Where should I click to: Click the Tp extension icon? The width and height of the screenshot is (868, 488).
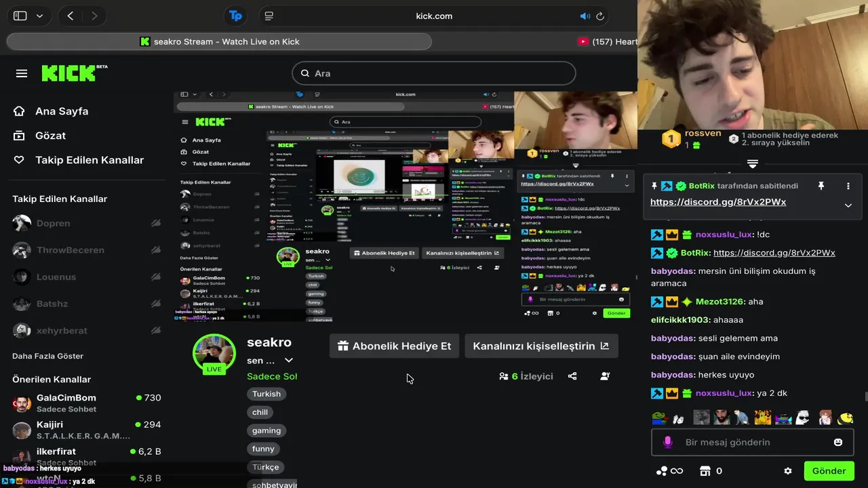tap(235, 16)
